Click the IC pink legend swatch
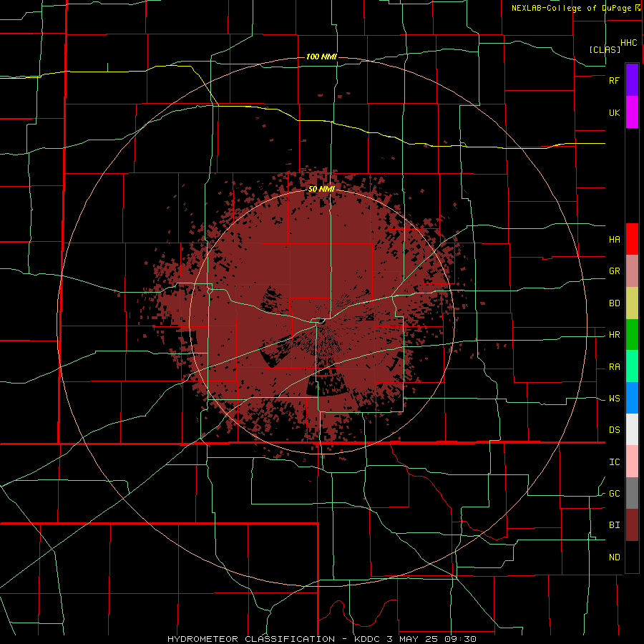The width and height of the screenshot is (644, 644). 632,462
